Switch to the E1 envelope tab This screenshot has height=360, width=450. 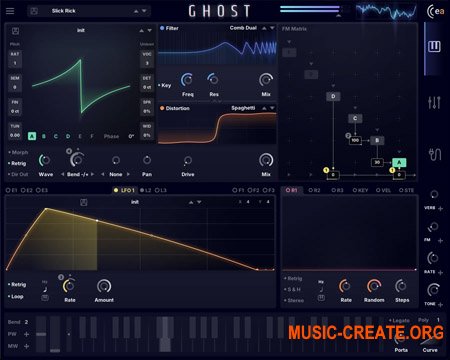point(11,190)
